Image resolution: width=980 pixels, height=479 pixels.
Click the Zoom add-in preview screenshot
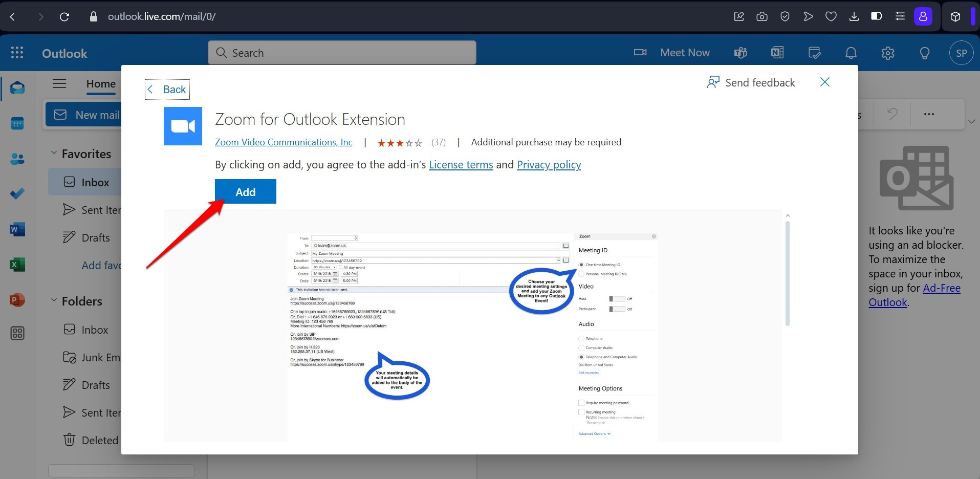tap(473, 337)
